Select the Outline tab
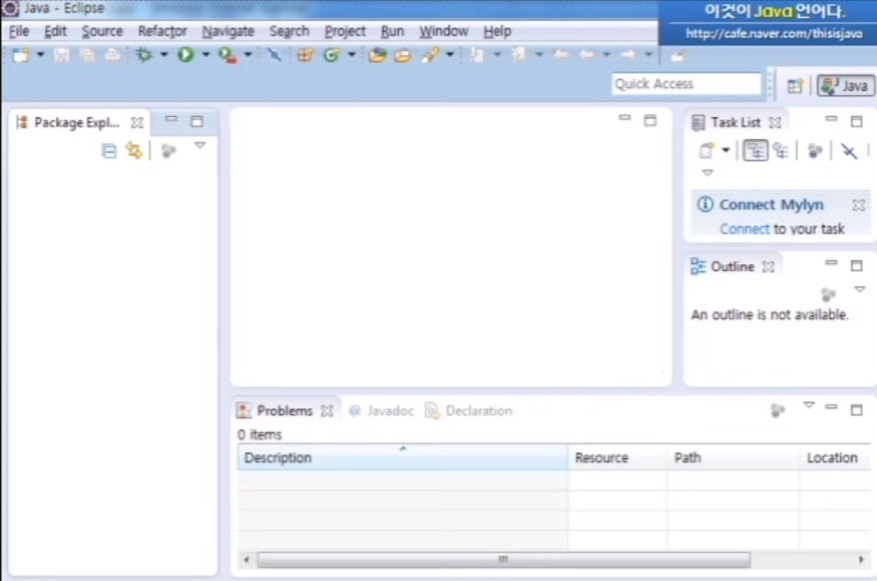The height and width of the screenshot is (581, 877). 732,267
